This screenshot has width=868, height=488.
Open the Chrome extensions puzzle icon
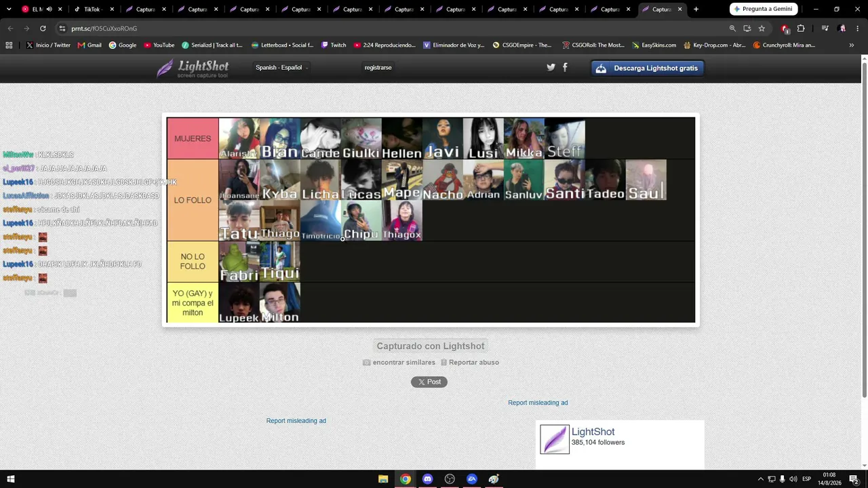click(x=801, y=28)
